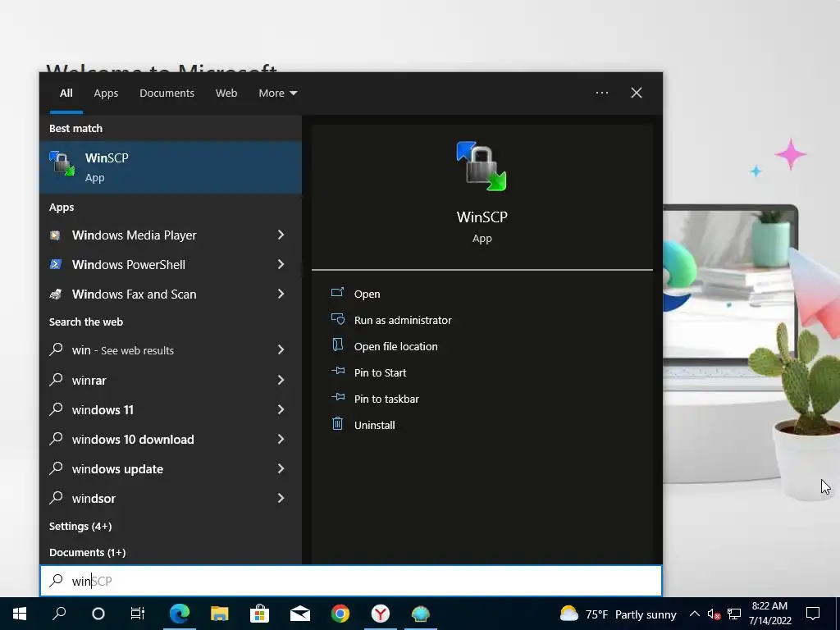Screen dimensions: 840x630
Task: Click the Pin to taskbar pin icon
Action: (x=337, y=397)
